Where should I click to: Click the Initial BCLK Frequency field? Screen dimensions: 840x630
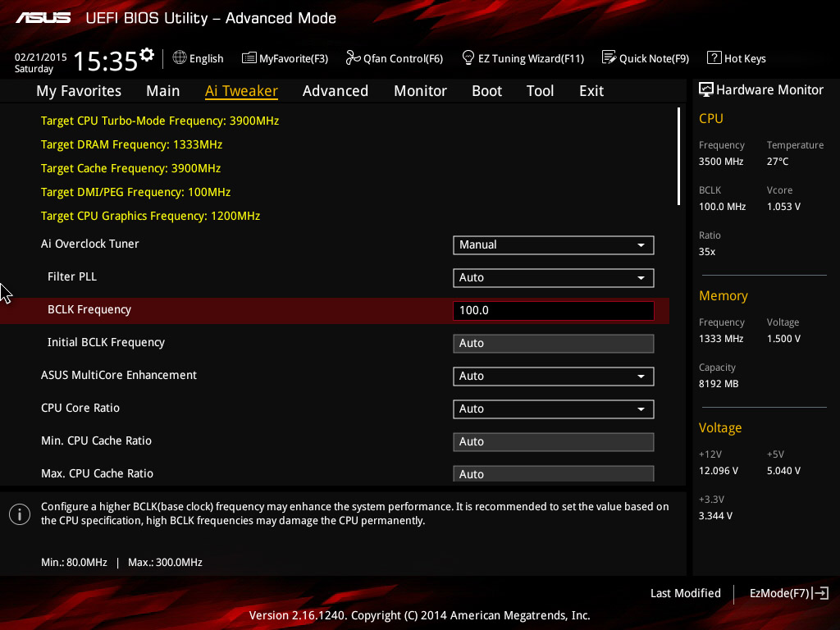[554, 344]
